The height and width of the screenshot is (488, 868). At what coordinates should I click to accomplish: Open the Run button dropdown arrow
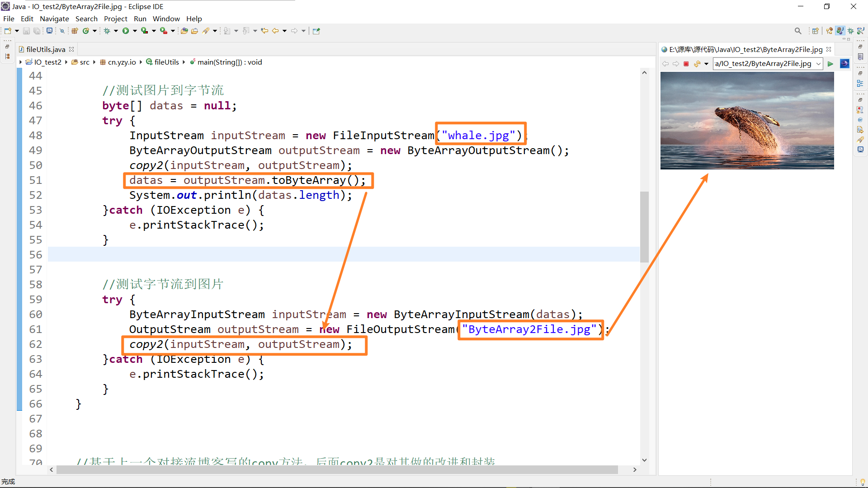pos(135,31)
